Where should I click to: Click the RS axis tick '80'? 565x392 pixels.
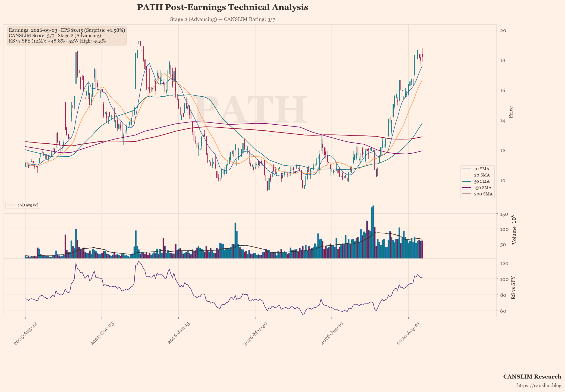pyautogui.click(x=503, y=295)
